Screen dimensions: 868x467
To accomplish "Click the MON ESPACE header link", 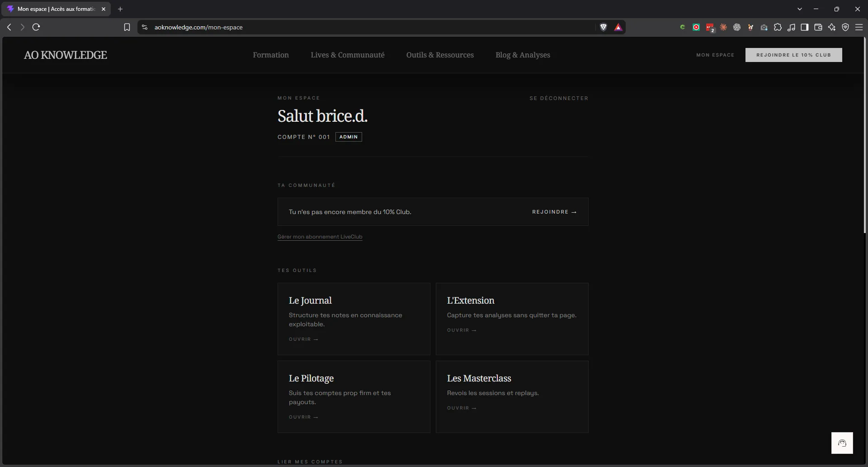I will pos(715,55).
